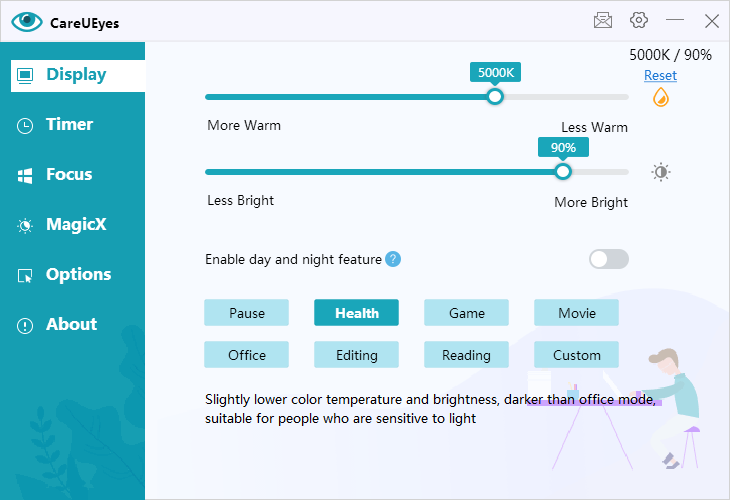This screenshot has width=730, height=500.
Task: Select the Pause mode button
Action: pyautogui.click(x=246, y=312)
